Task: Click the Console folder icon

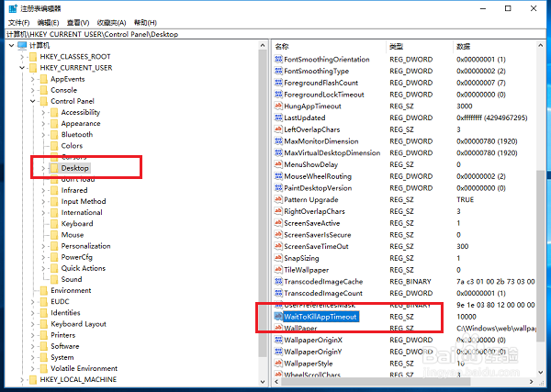Action: point(43,90)
